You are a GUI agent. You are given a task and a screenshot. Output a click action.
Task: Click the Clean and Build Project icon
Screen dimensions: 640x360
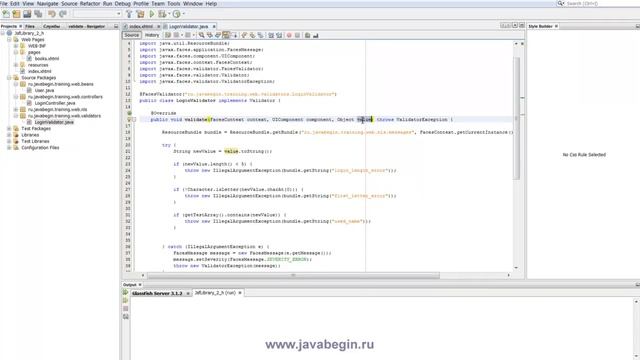click(140, 14)
